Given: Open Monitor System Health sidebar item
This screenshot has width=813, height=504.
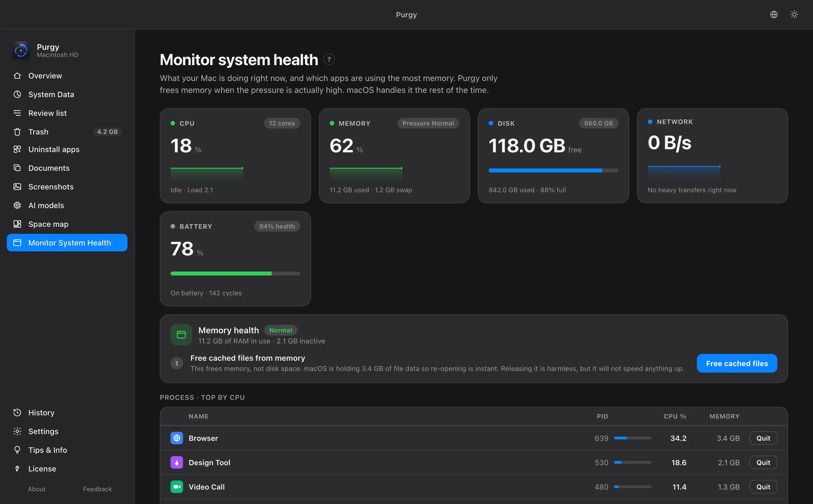Looking at the screenshot, I should coord(67,243).
